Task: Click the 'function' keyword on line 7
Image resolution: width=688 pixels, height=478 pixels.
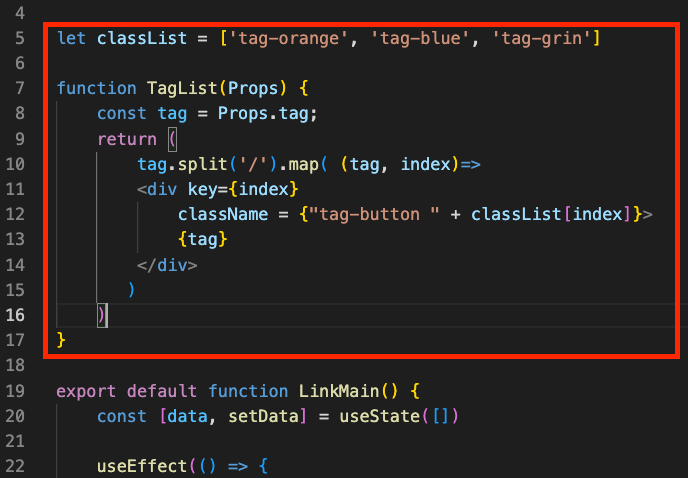Action: coord(97,88)
